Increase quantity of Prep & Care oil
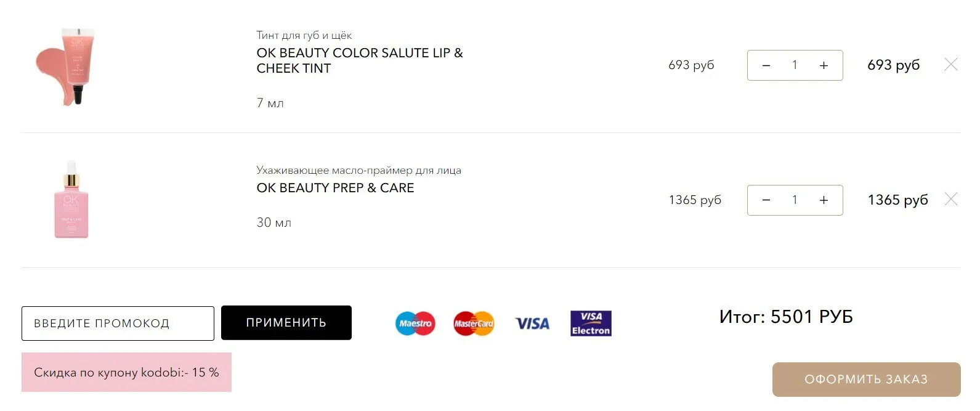The width and height of the screenshot is (980, 411). coord(824,200)
